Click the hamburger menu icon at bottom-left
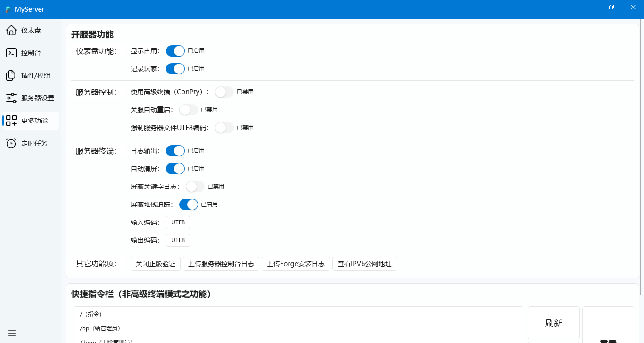Viewport: 644px width, 343px height. point(12,333)
